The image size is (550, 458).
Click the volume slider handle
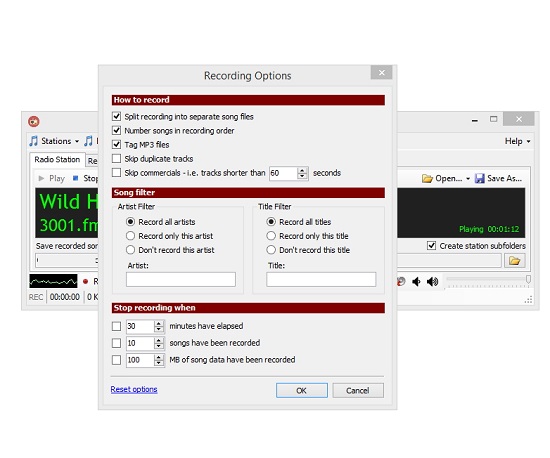[x=528, y=279]
